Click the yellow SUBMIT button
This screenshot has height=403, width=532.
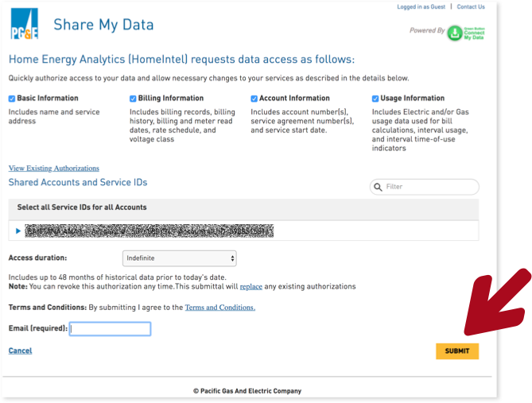pyautogui.click(x=457, y=351)
